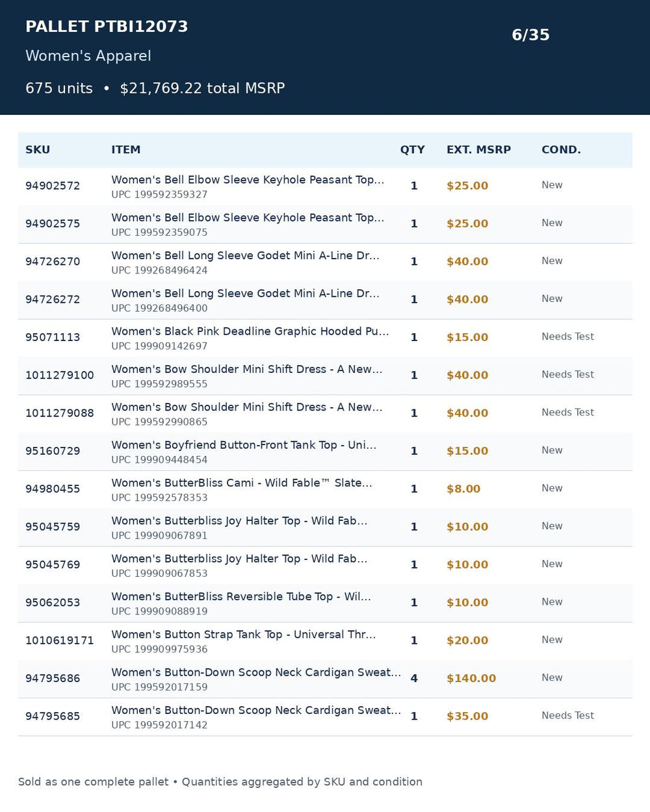Click Needs Test condition for SKU 94795685
This screenshot has width=650, height=812.
(567, 715)
